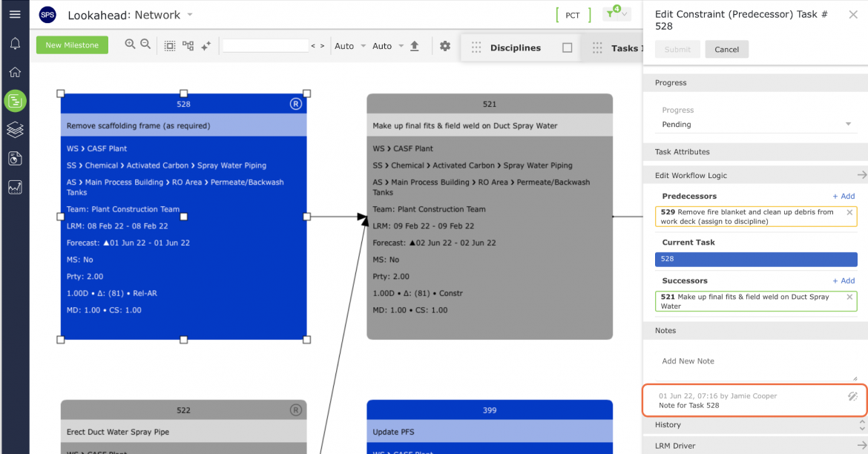The height and width of the screenshot is (454, 868).
Task: Open the Progress Pending dropdown
Action: coord(756,125)
